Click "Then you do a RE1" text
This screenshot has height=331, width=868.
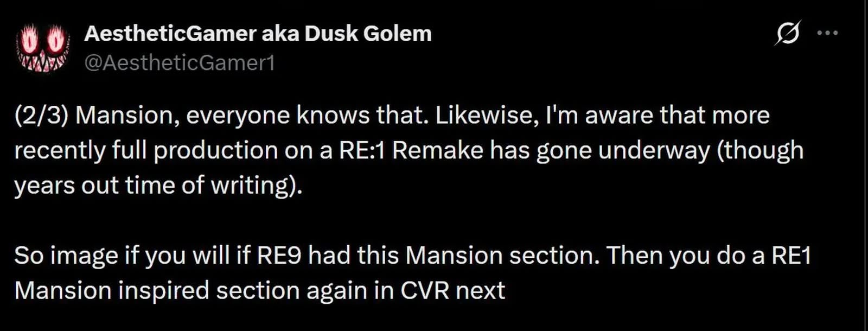tap(708, 255)
